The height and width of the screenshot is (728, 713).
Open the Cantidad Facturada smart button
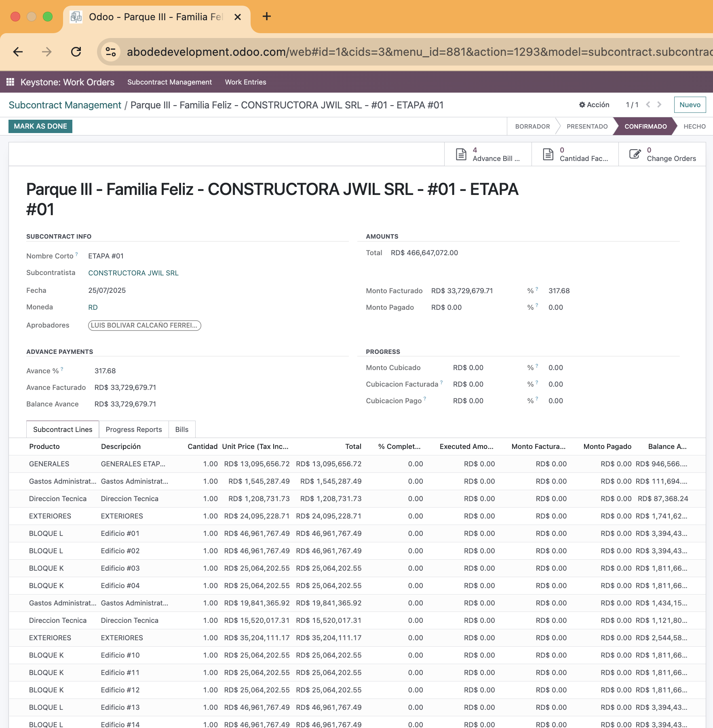click(x=575, y=154)
